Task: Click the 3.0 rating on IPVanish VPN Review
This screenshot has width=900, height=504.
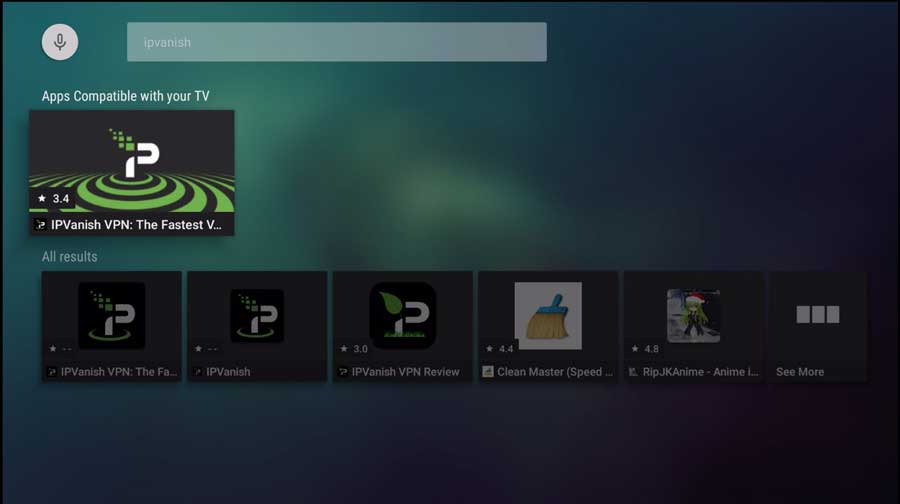Action: tap(354, 349)
